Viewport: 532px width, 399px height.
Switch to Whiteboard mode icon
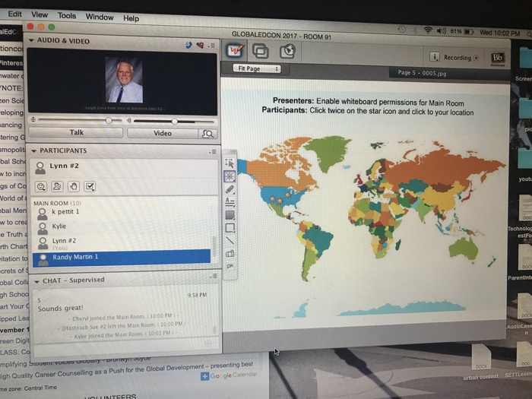click(x=235, y=51)
